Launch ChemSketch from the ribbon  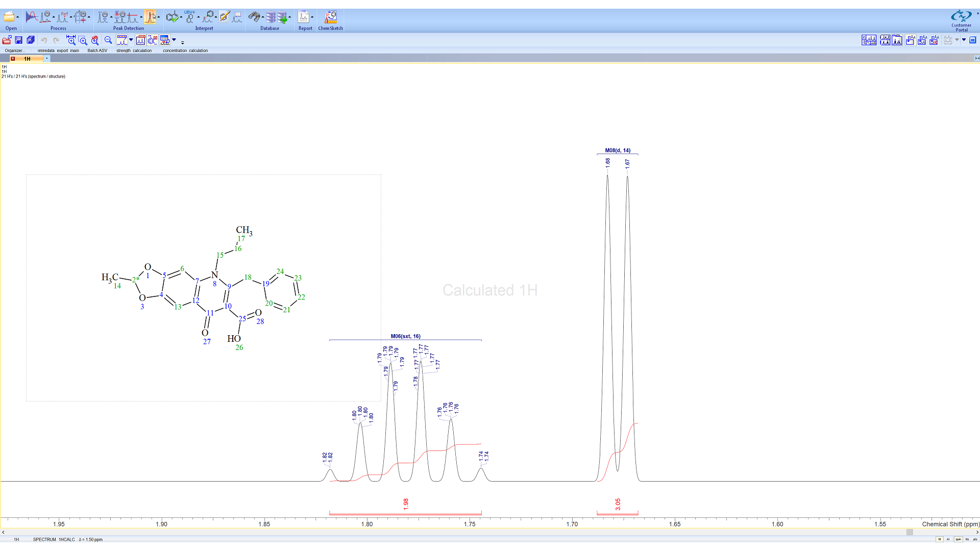331,17
